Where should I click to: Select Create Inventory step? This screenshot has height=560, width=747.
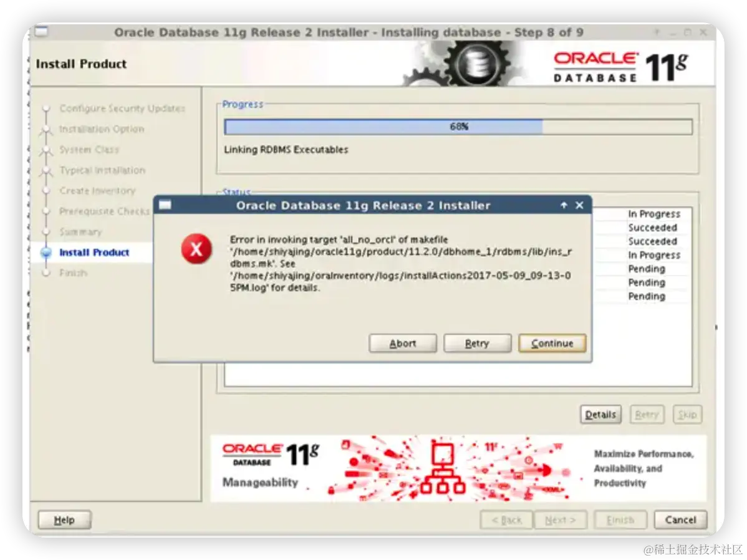click(97, 191)
